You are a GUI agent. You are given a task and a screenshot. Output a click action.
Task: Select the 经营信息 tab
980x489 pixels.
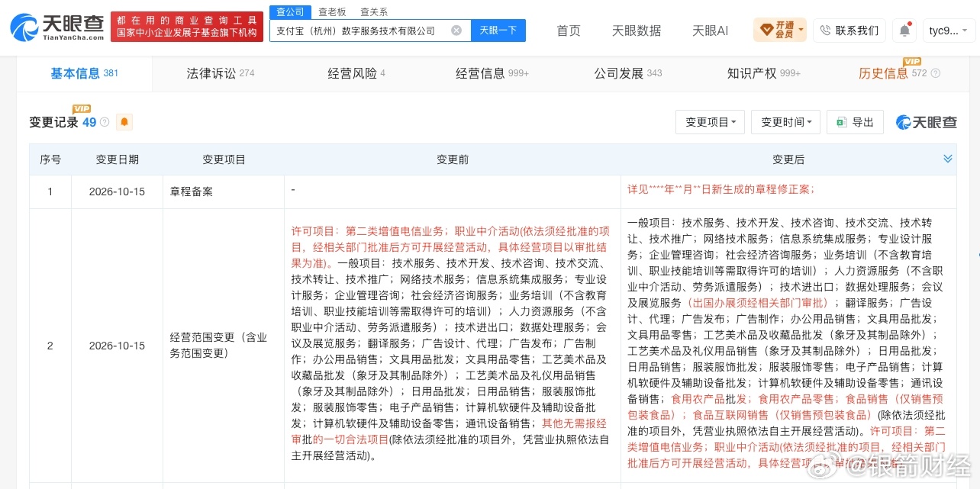point(492,73)
